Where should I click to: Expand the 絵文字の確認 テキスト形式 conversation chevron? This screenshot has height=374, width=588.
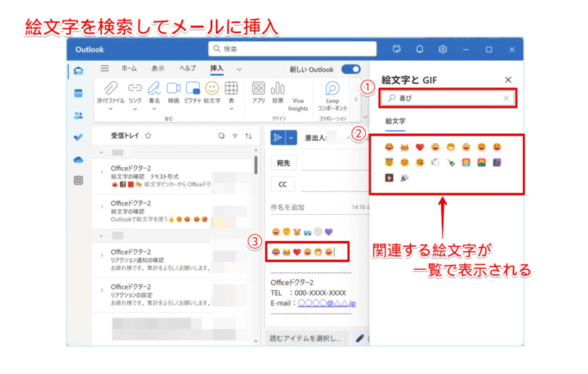coord(101,171)
